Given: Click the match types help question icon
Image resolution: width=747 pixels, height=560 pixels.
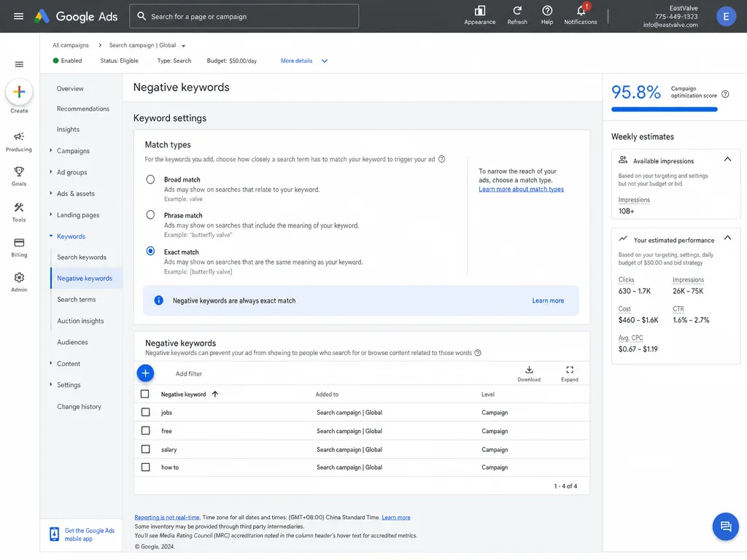Looking at the screenshot, I should pos(441,159).
